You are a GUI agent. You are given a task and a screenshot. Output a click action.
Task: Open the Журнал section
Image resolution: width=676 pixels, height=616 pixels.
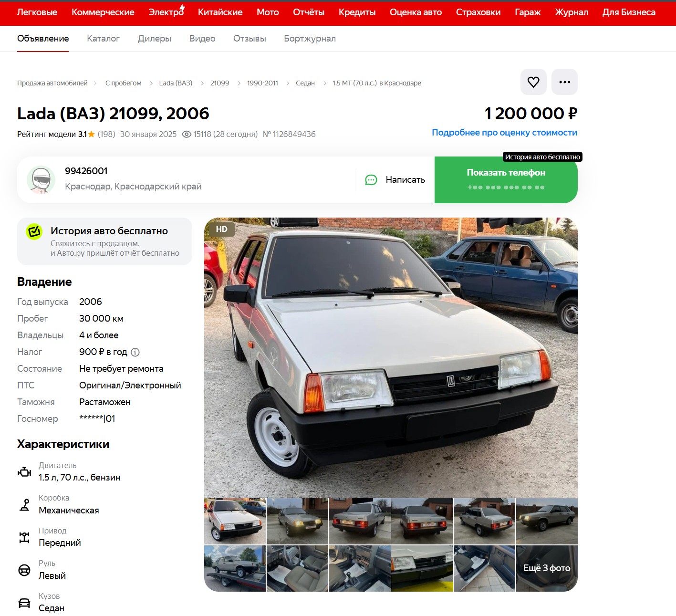(x=572, y=12)
